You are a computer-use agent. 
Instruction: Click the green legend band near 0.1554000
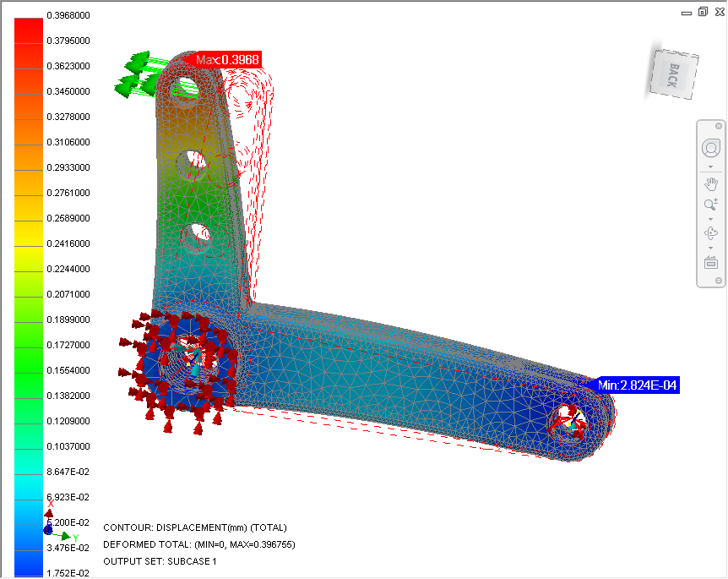point(29,361)
